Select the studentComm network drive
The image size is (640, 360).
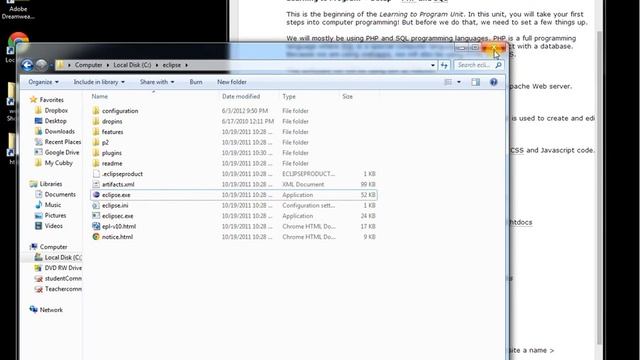point(63,278)
